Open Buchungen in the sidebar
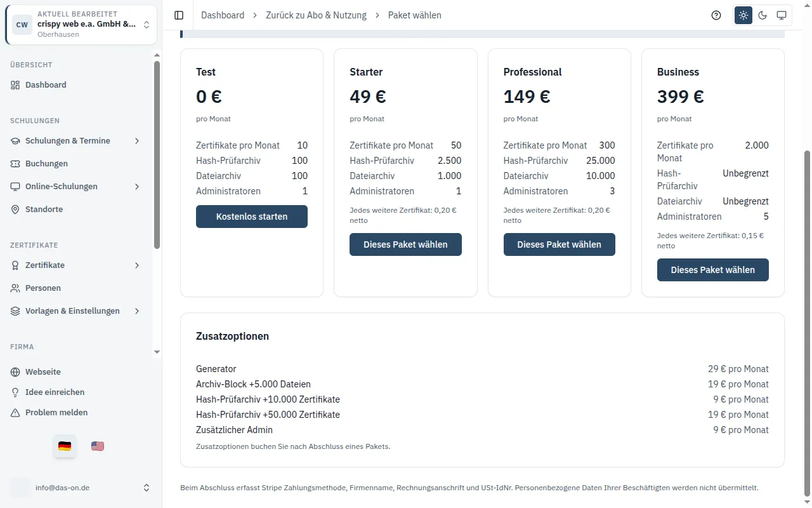Image resolution: width=812 pixels, height=508 pixels. [76, 164]
